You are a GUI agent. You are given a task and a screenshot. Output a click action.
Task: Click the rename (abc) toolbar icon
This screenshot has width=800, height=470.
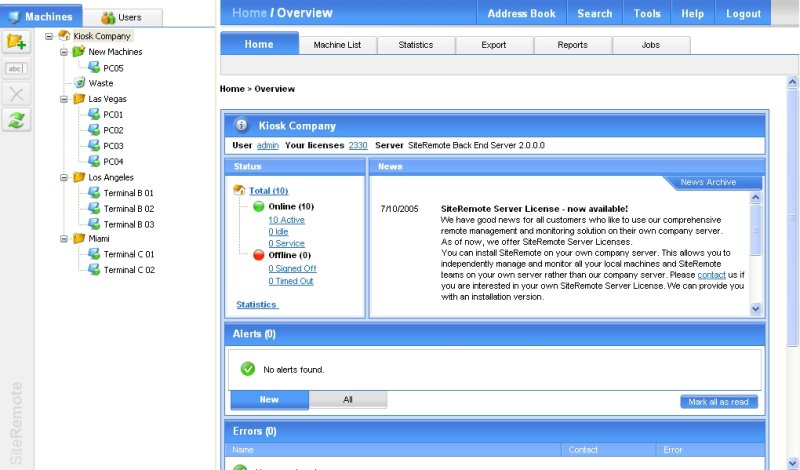click(16, 68)
